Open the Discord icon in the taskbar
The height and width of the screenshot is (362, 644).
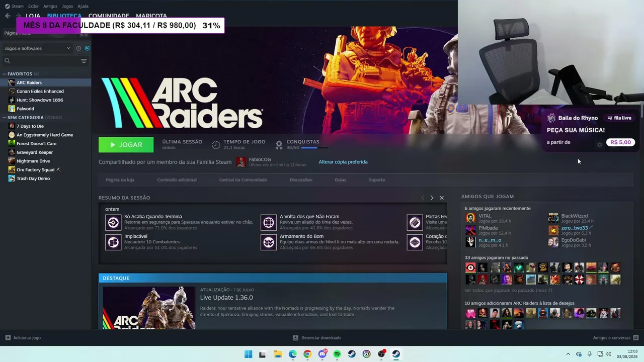click(323, 354)
